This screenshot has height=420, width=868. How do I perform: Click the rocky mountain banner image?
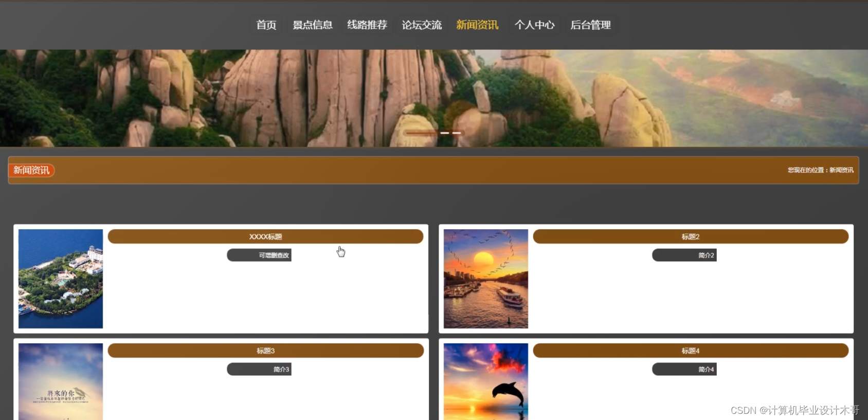point(434,98)
